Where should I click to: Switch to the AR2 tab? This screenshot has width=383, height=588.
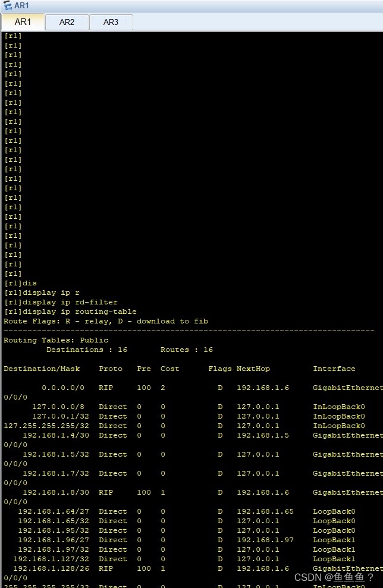67,22
